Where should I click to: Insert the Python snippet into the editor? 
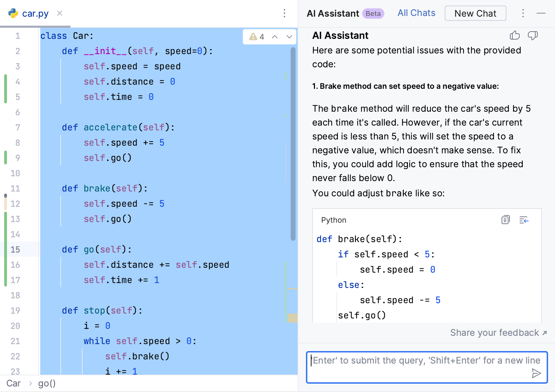[x=524, y=220]
